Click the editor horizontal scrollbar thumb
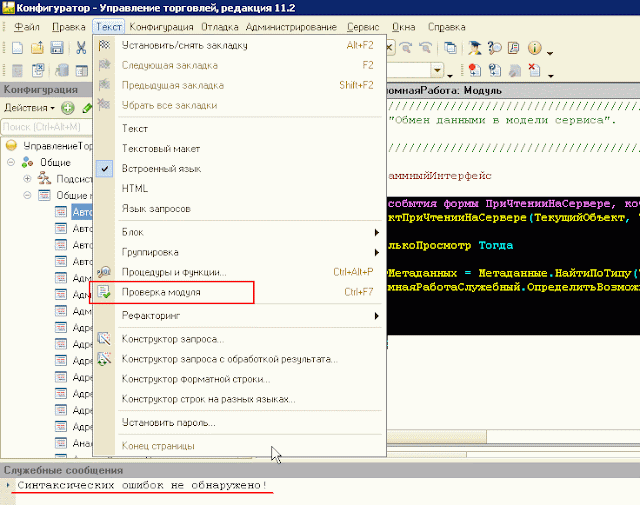Screen dimensions: 640x505 tap(436, 437)
